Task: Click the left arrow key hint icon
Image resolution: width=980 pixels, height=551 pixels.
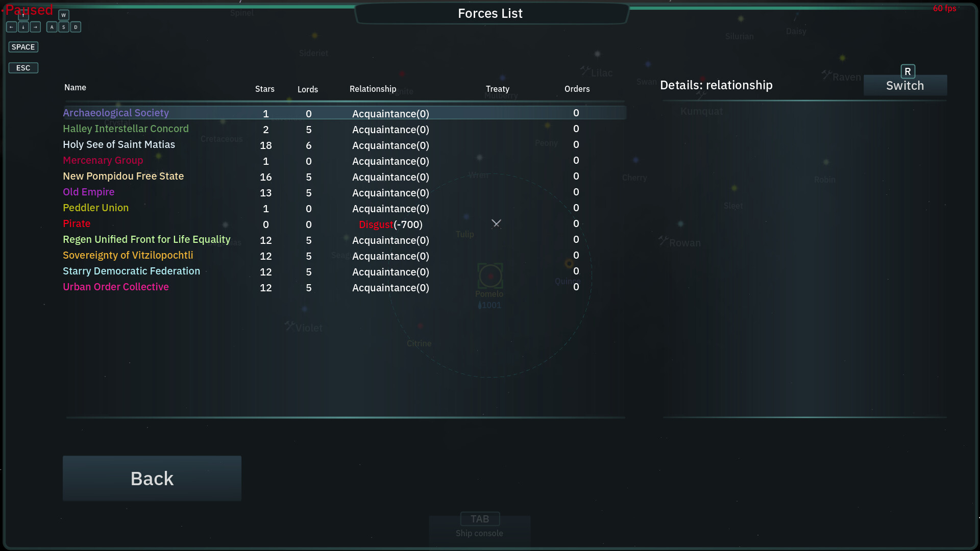Action: pyautogui.click(x=11, y=27)
